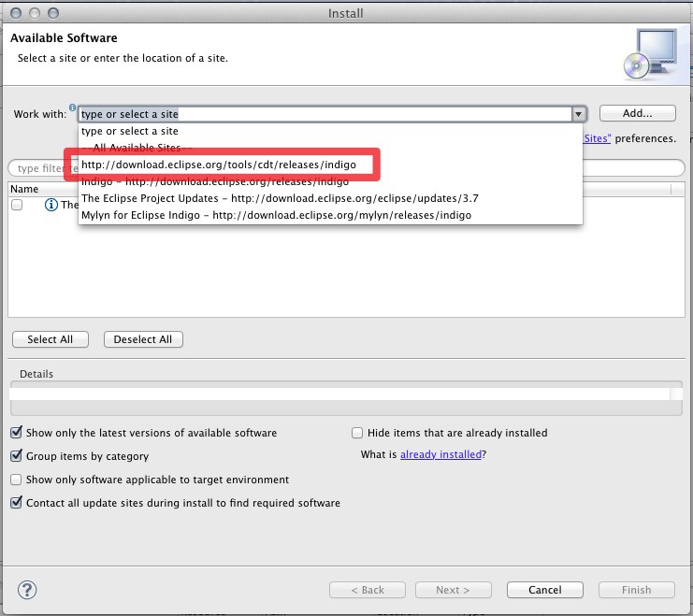Click the Deselect All button

[x=143, y=339]
